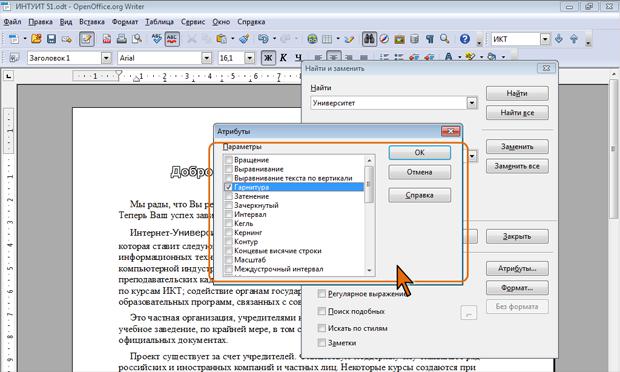The width and height of the screenshot is (620, 372).
Task: Open the Вид menu
Action: [66, 22]
